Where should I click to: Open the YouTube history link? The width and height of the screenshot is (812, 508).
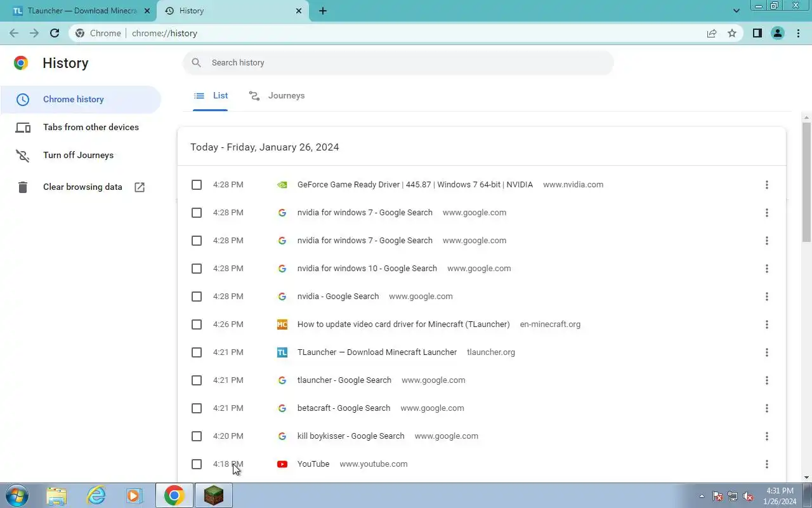tap(313, 464)
